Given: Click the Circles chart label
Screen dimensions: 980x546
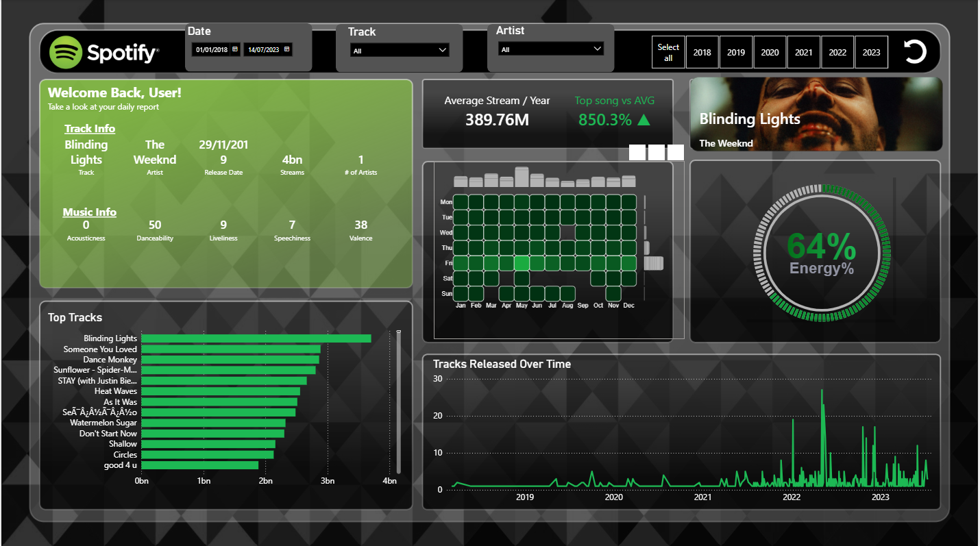Looking at the screenshot, I should click(125, 455).
